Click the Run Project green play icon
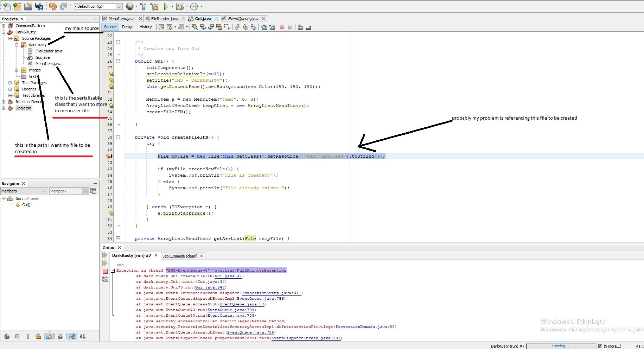The image size is (644, 349). point(166,6)
